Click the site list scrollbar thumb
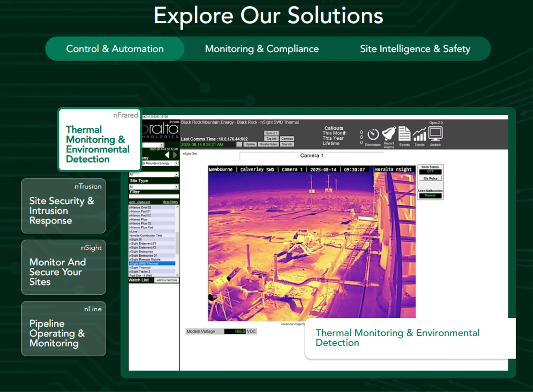 tap(177, 243)
